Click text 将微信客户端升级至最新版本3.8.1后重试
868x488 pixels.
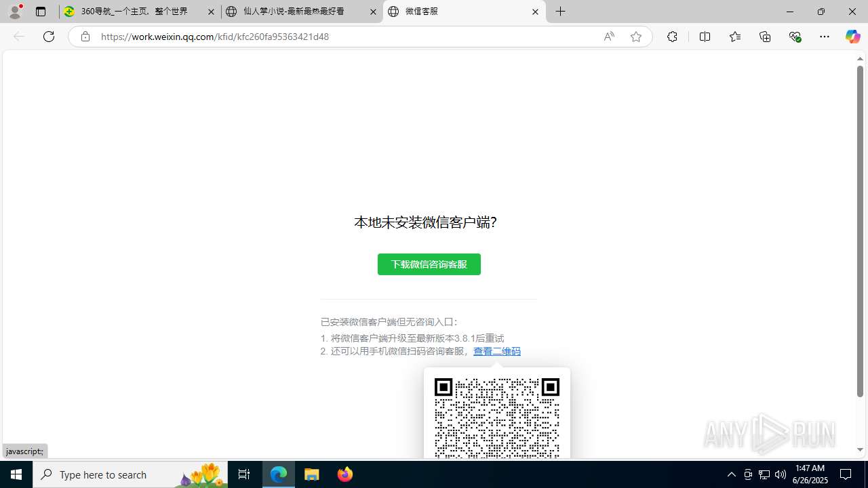[x=417, y=338]
